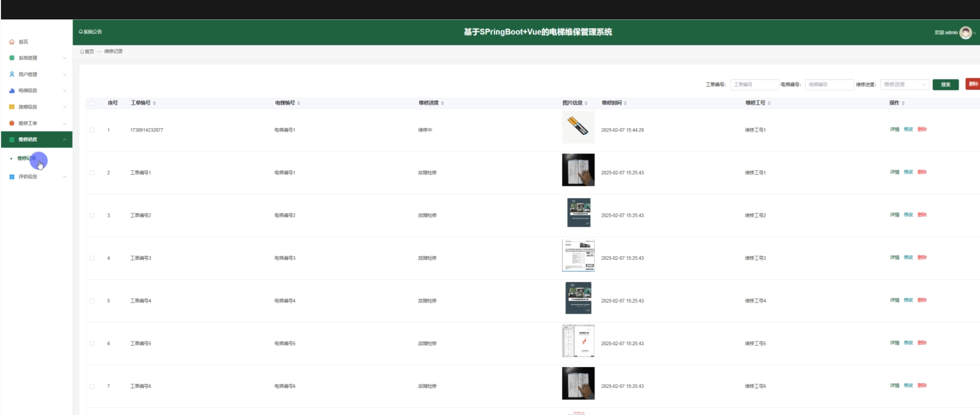980x415 pixels.
Task: Click 详情 for row 工单编号1
Action: 894,172
